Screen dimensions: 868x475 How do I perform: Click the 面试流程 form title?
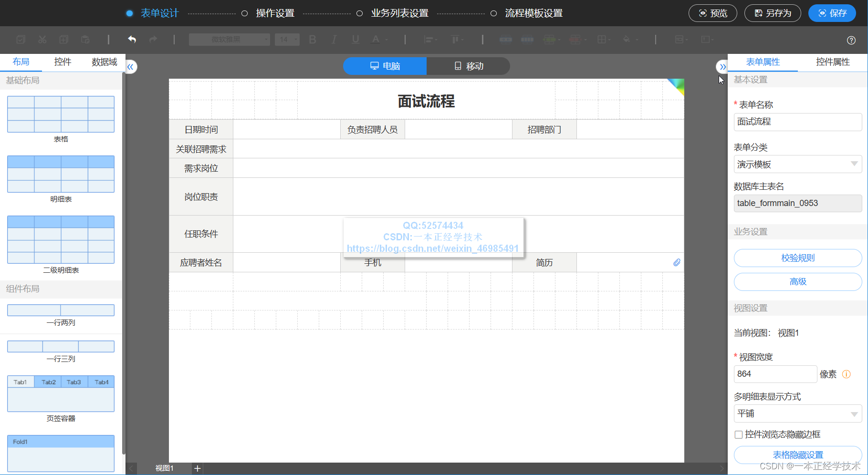(426, 101)
